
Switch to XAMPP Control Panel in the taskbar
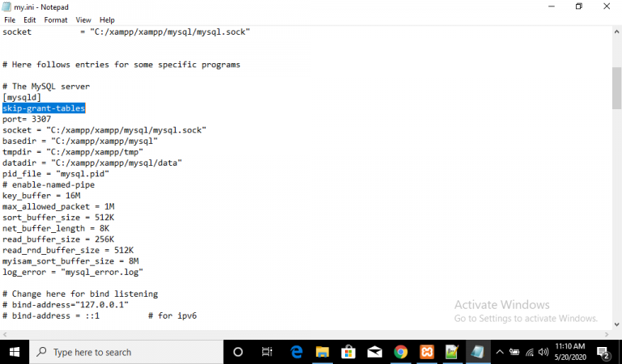(x=426, y=352)
